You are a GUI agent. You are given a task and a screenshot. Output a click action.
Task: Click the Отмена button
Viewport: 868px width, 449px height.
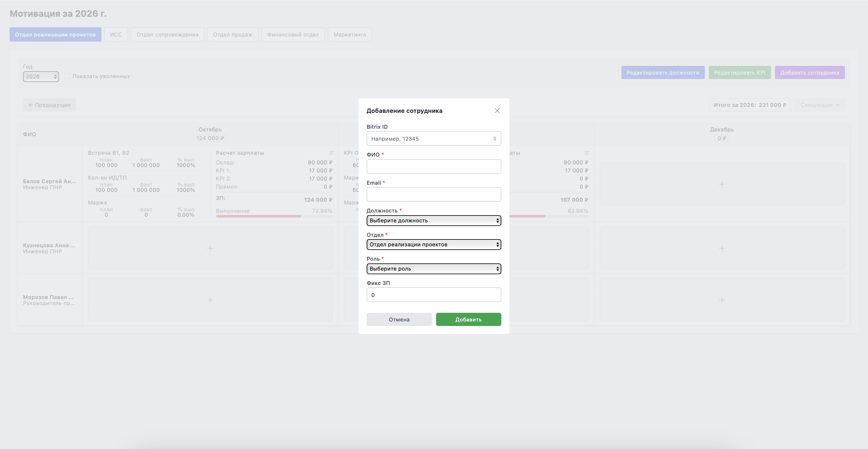pos(399,319)
